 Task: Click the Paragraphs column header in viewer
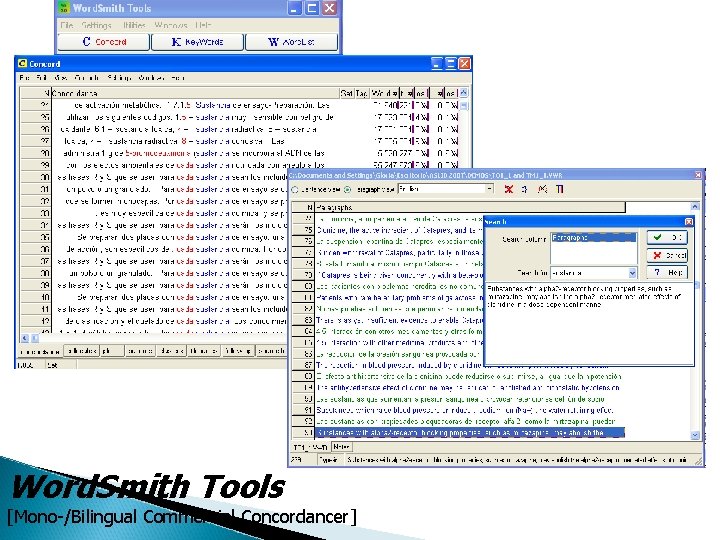[x=470, y=207]
